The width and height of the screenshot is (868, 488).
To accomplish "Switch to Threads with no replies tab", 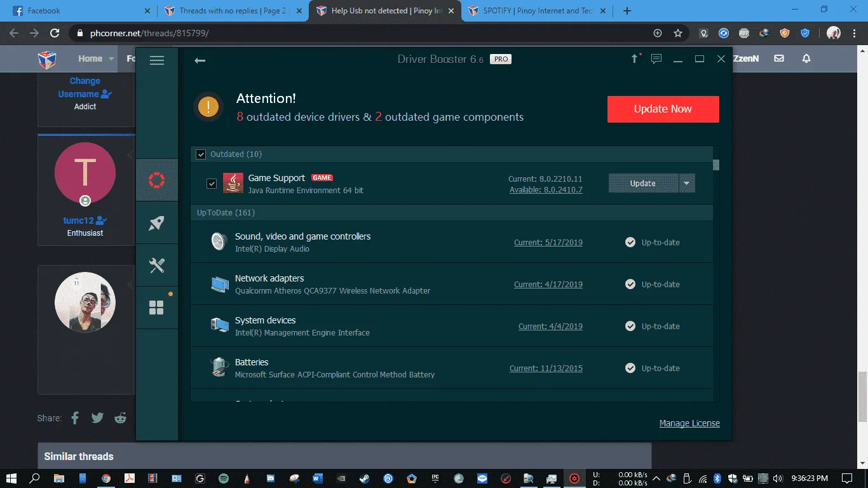I will click(x=233, y=11).
